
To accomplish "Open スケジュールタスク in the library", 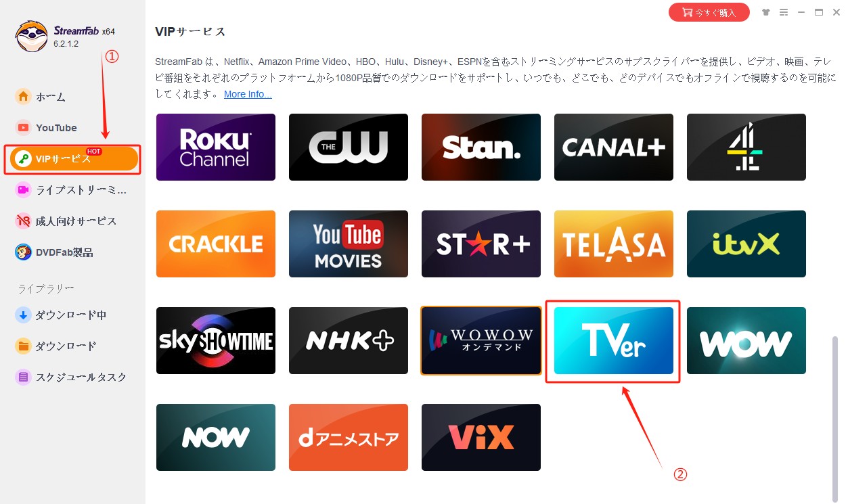I will (x=72, y=377).
